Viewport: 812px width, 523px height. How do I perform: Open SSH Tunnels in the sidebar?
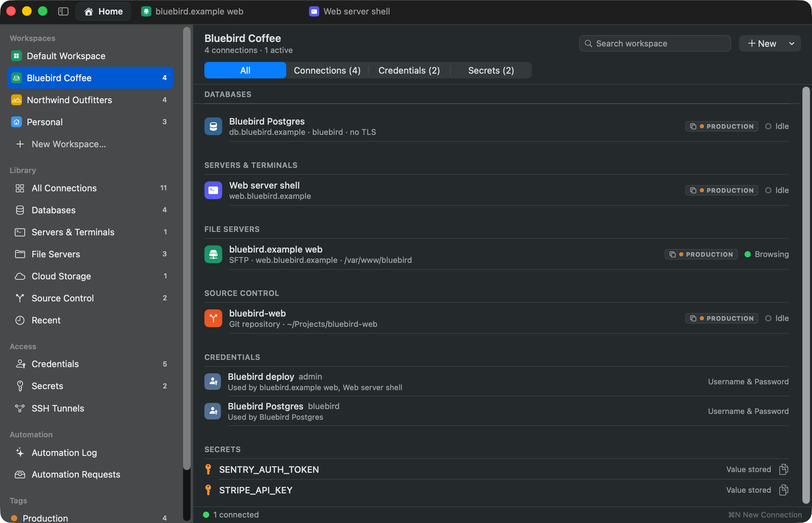tap(90, 408)
